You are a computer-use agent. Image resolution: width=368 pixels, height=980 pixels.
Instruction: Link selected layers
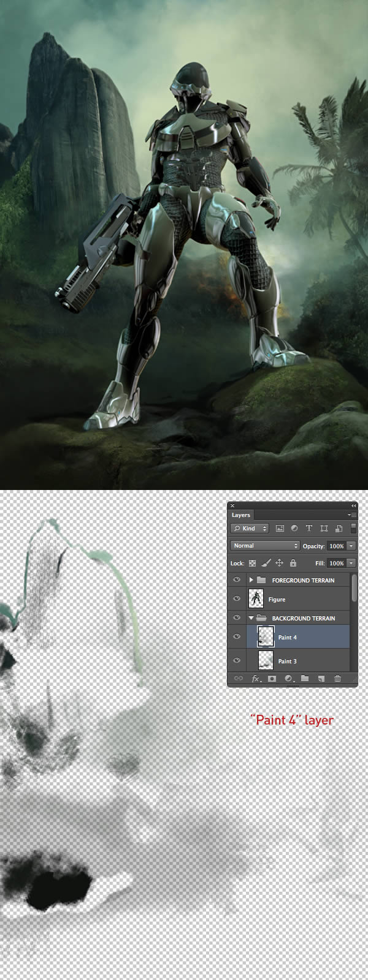point(239,679)
